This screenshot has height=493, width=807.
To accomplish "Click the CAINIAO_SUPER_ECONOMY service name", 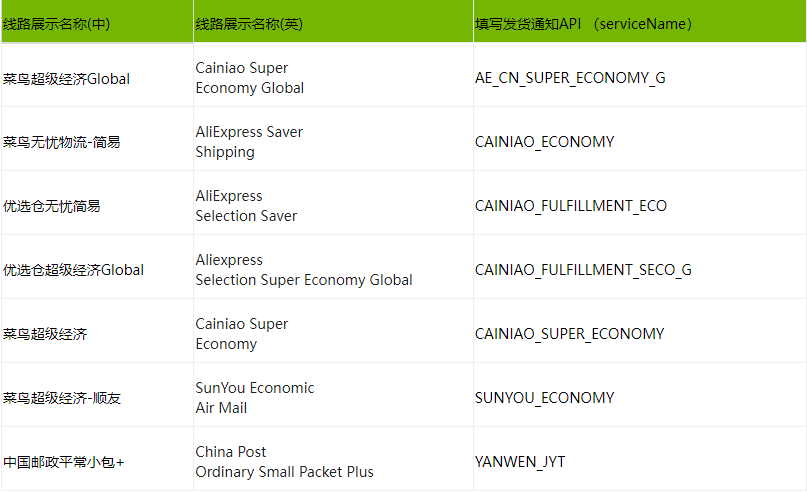I will coord(569,333).
